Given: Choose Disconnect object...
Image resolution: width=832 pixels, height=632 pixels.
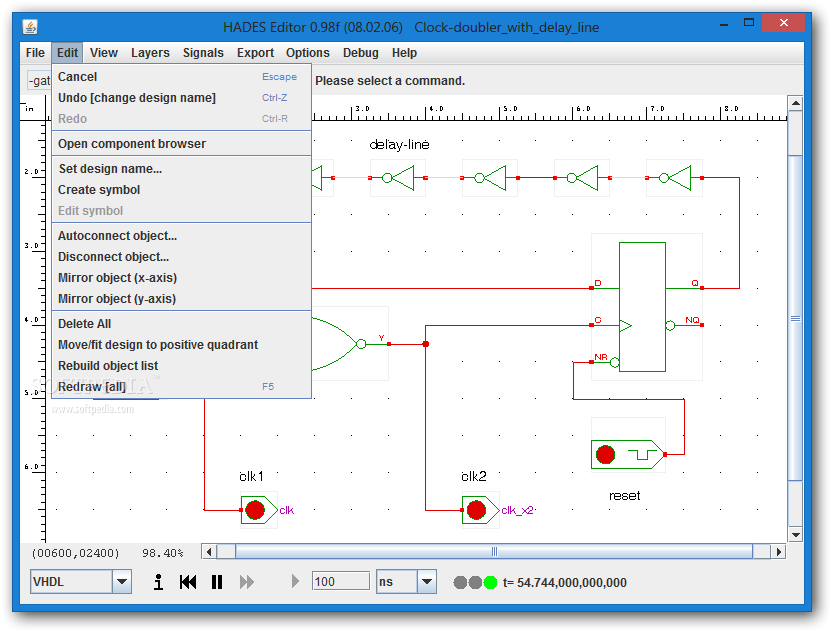Looking at the screenshot, I should point(181,257).
